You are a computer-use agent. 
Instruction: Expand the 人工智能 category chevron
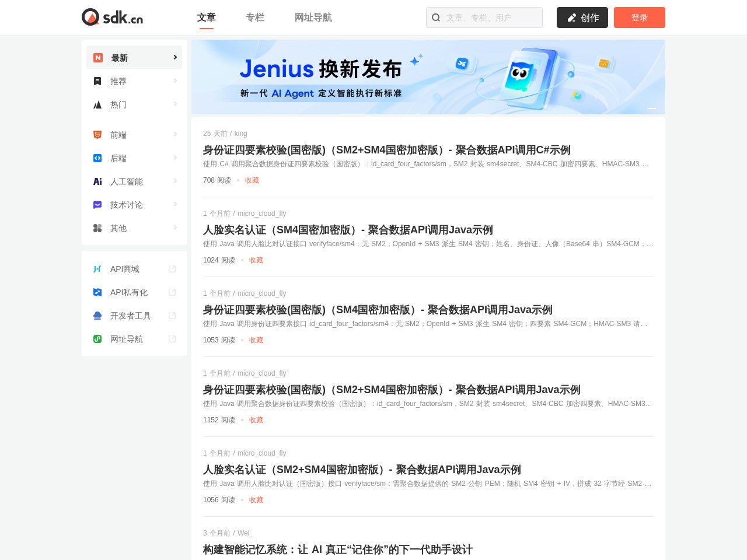coord(175,181)
